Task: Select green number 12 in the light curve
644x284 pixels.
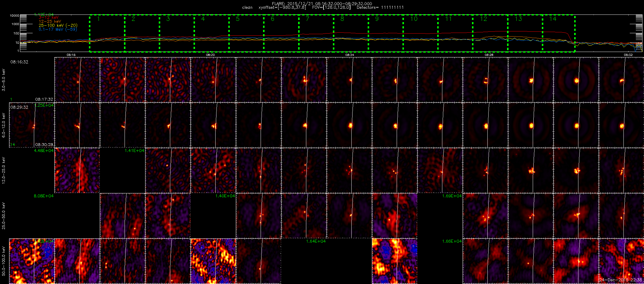Action: click(483, 19)
